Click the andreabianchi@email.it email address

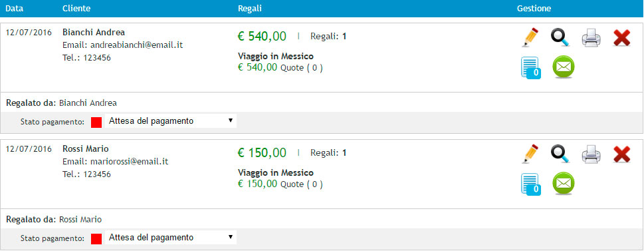(136, 45)
